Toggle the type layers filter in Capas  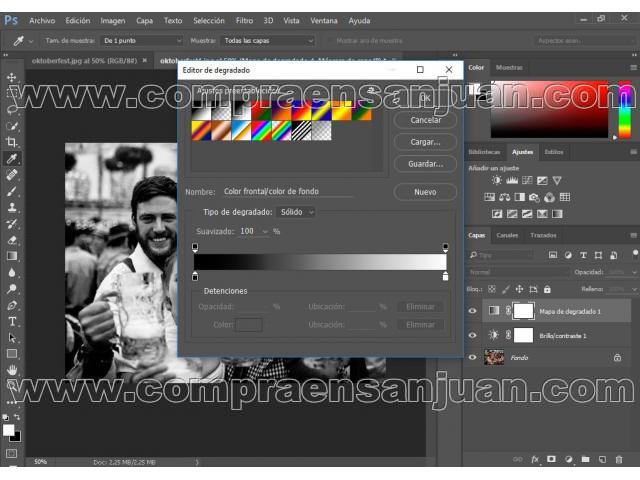coord(583,255)
